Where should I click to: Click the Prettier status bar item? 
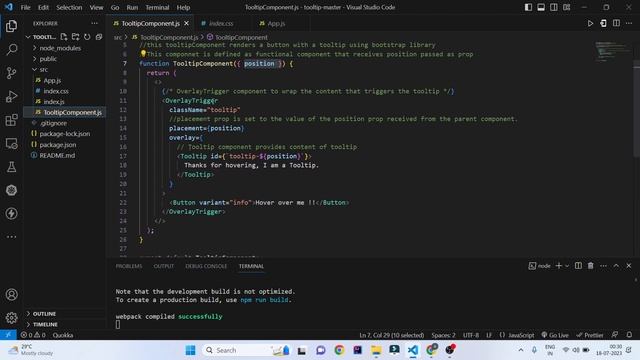pos(589,335)
